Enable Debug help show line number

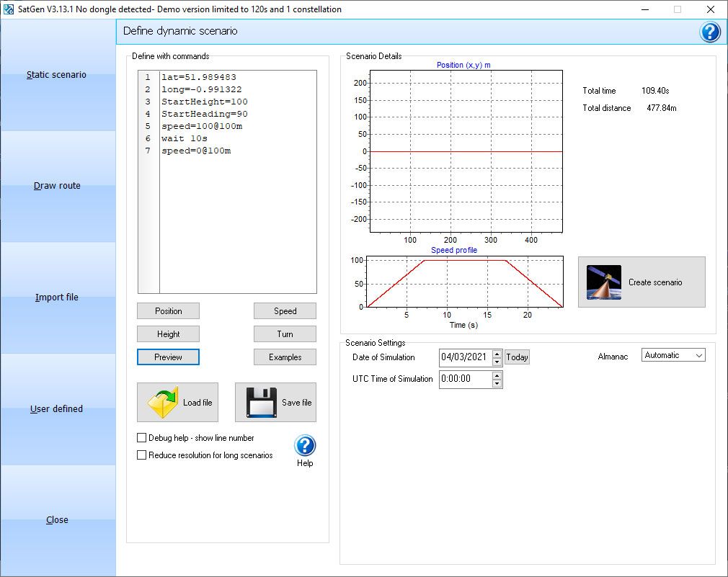click(141, 437)
